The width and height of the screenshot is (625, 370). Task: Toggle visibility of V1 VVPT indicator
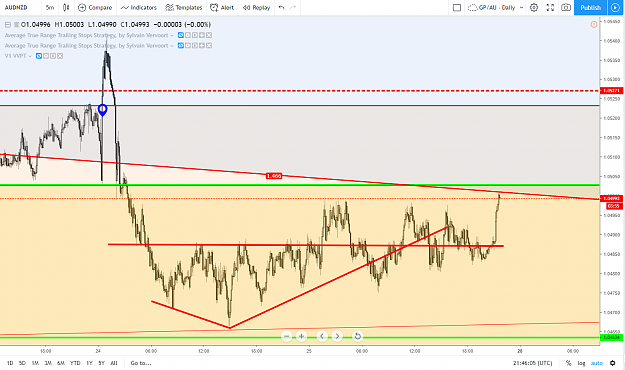(39, 56)
